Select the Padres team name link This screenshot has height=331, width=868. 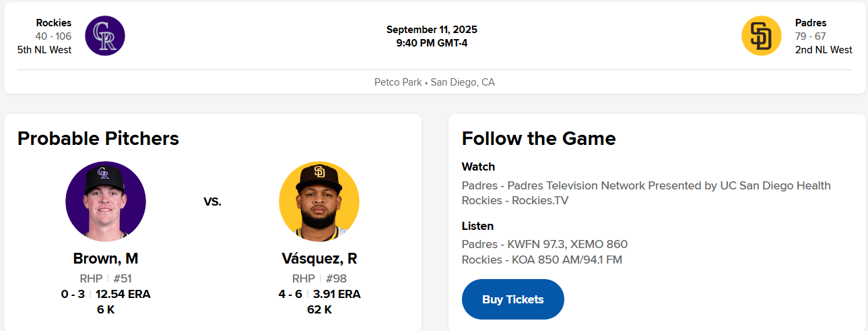[x=811, y=23]
